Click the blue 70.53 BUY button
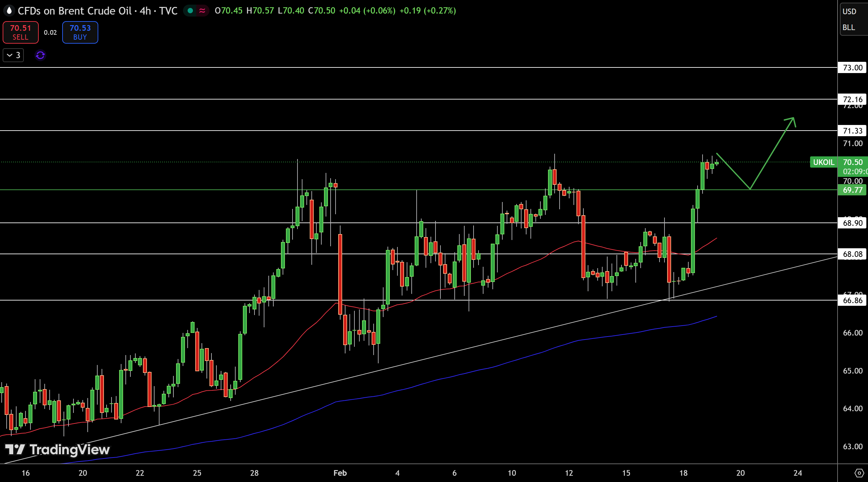 coord(80,32)
